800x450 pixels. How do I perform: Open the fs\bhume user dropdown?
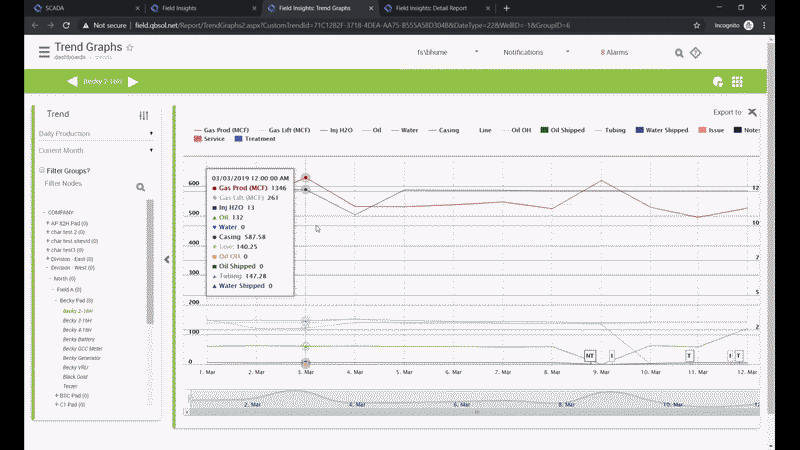tap(447, 53)
